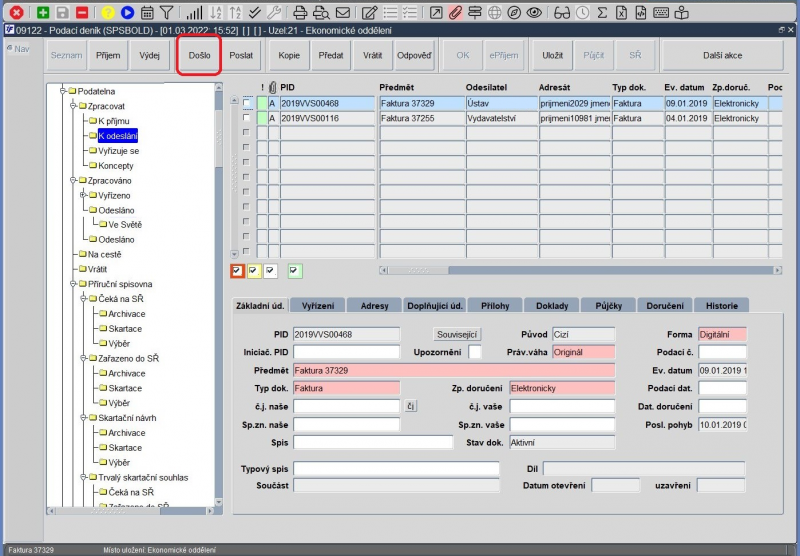This screenshot has height=556, width=800.
Task: Click the printer icon in toolbar
Action: pos(299,13)
